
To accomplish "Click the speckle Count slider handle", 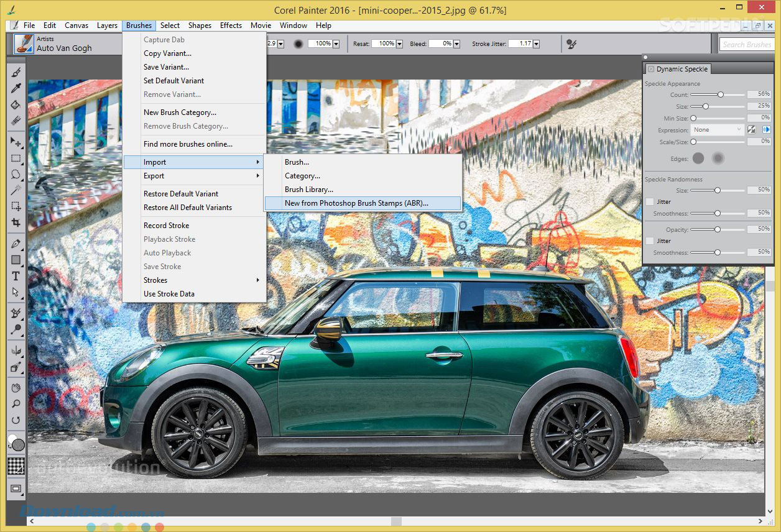I will pos(720,94).
